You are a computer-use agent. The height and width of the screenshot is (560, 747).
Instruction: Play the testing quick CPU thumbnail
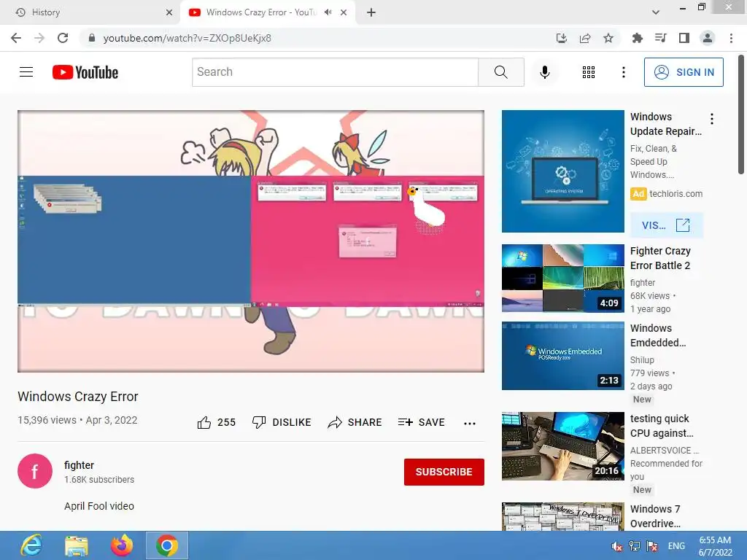tap(563, 446)
